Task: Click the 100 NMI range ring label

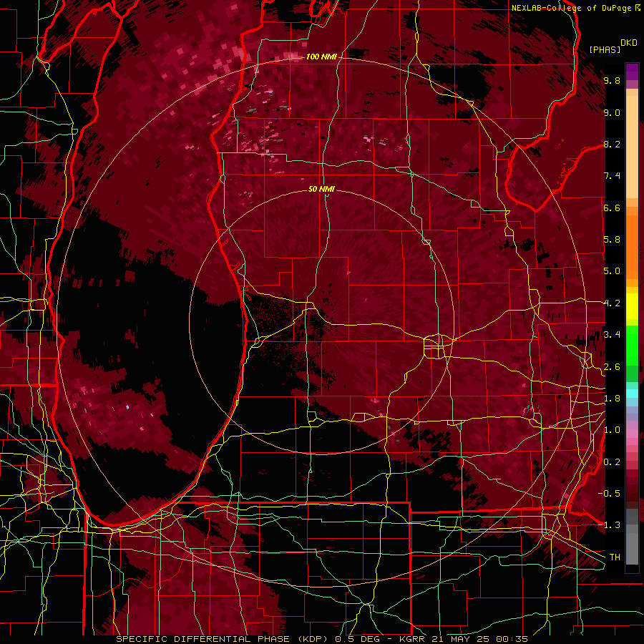Action: coord(321,57)
